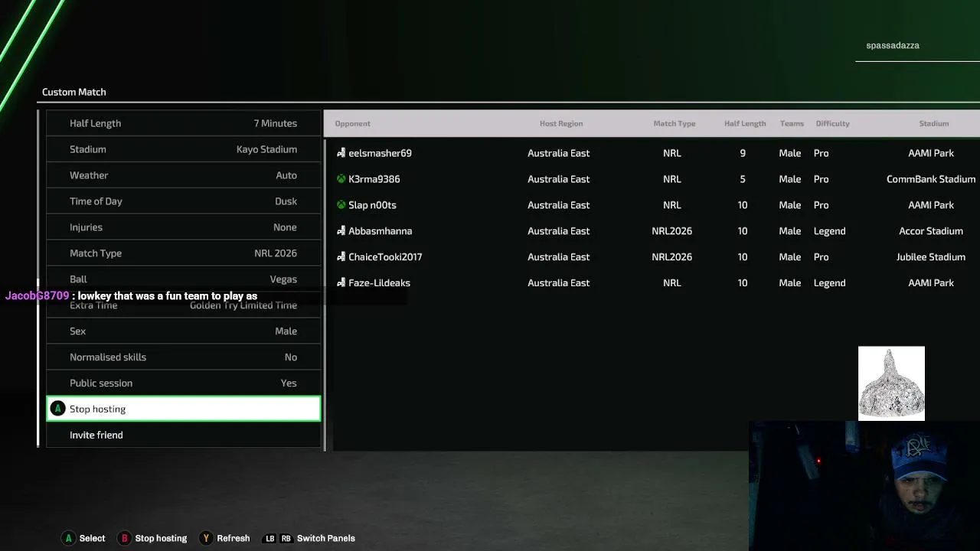Click the tinfoil hat image

(891, 383)
